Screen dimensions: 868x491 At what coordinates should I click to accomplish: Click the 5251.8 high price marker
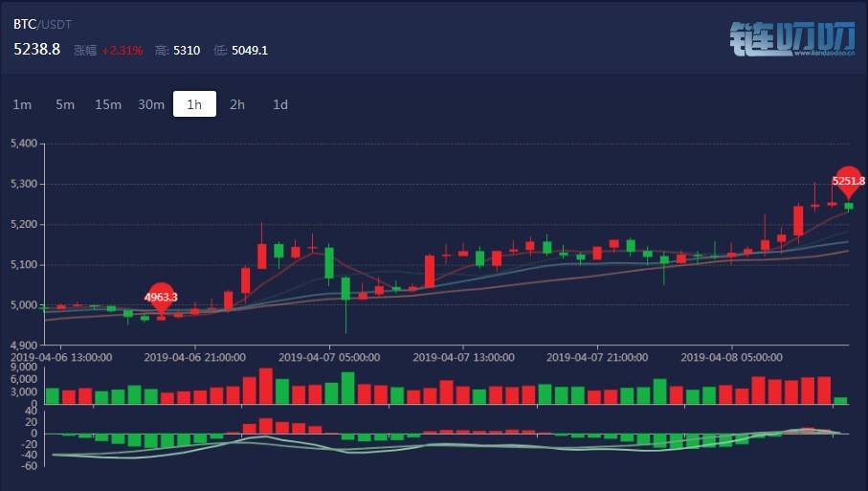[x=849, y=181]
